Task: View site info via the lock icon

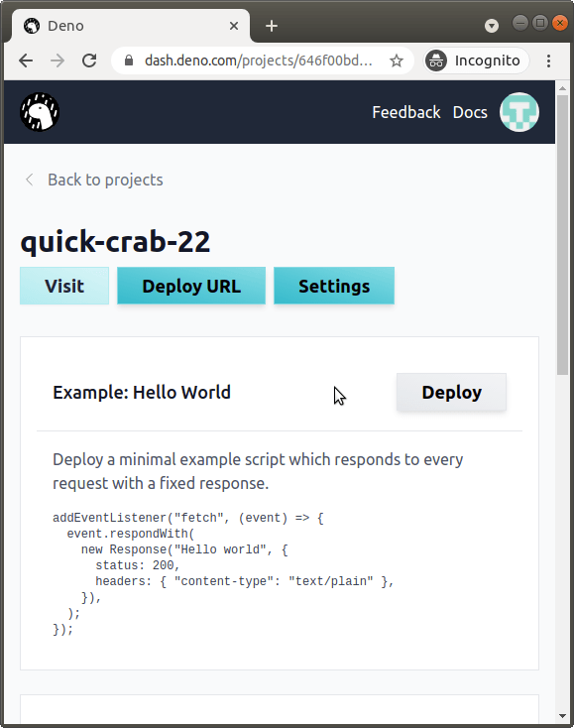Action: tap(129, 61)
